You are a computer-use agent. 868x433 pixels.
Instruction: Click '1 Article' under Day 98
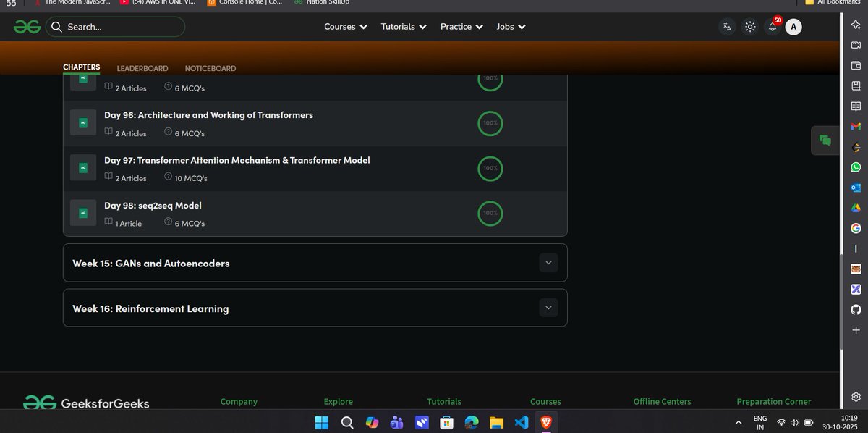[x=124, y=223]
